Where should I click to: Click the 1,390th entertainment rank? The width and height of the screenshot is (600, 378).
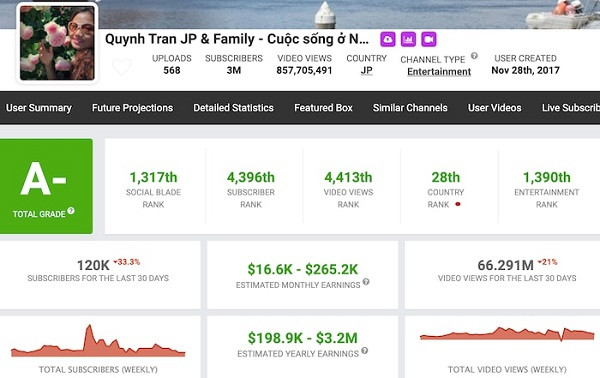point(546,178)
